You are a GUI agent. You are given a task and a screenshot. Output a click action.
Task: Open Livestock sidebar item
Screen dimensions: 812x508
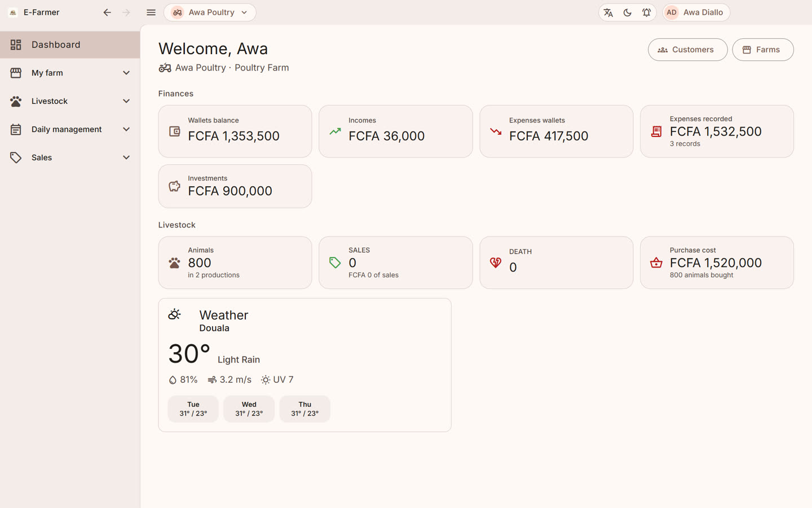point(70,101)
